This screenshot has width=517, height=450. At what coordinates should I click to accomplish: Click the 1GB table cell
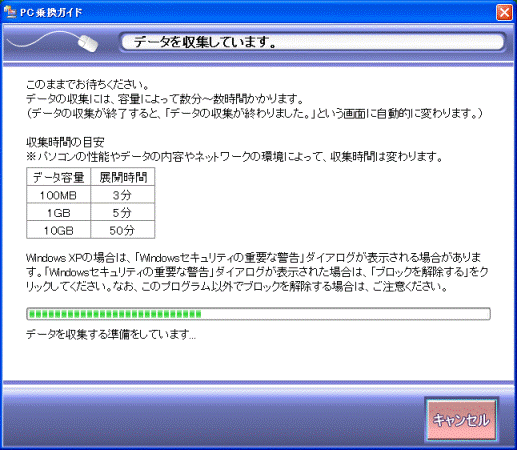point(58,212)
